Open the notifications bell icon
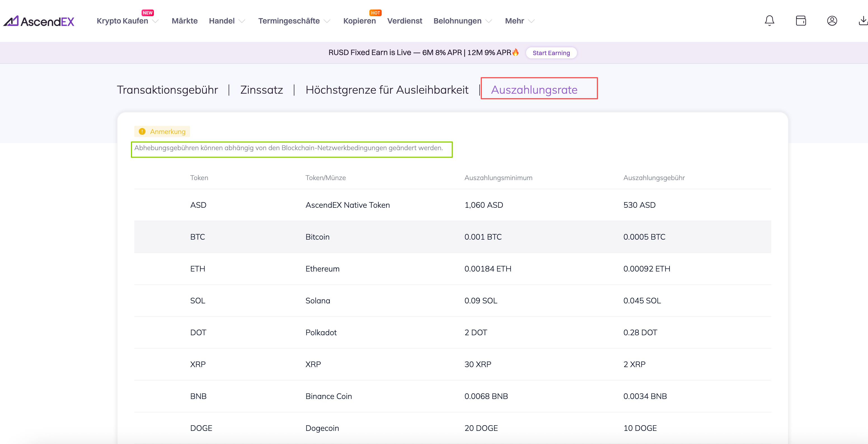This screenshot has width=868, height=444. tap(769, 21)
